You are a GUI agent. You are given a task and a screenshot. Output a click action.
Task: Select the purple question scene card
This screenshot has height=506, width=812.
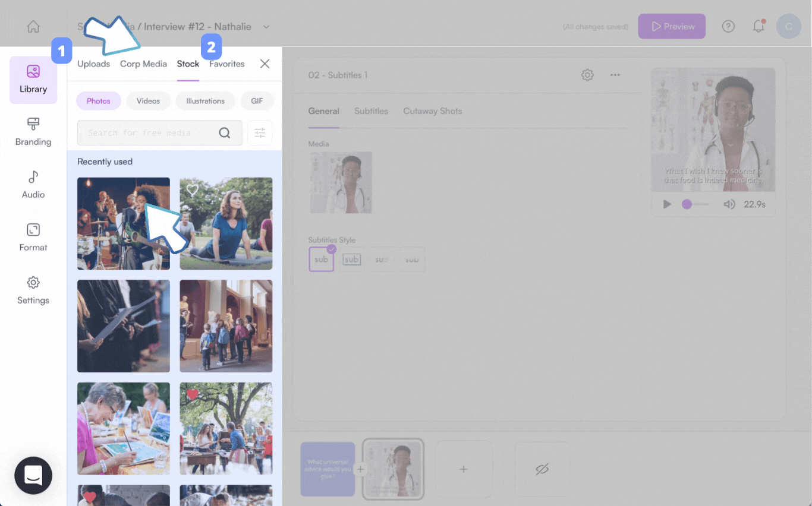tap(328, 469)
